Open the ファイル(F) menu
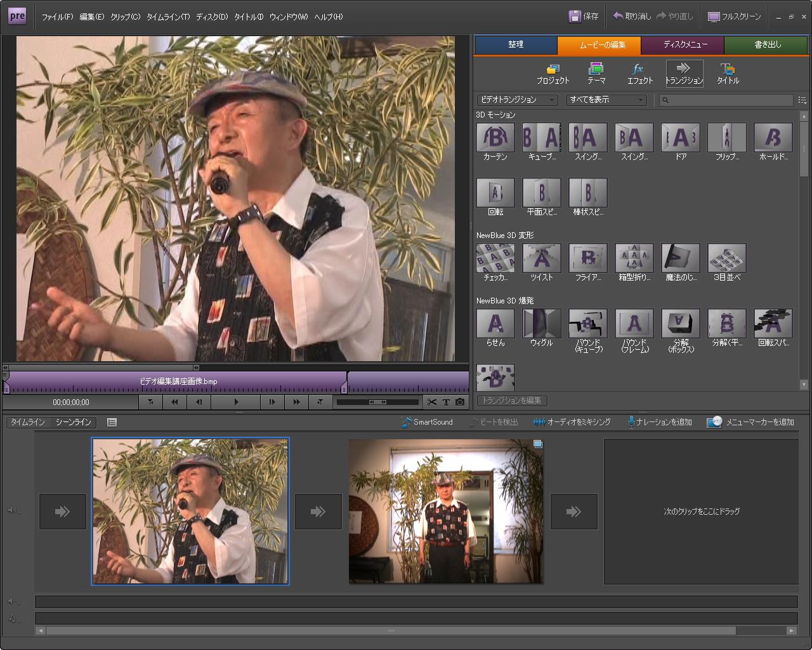Screen dimensions: 812x650 pyautogui.click(x=57, y=17)
